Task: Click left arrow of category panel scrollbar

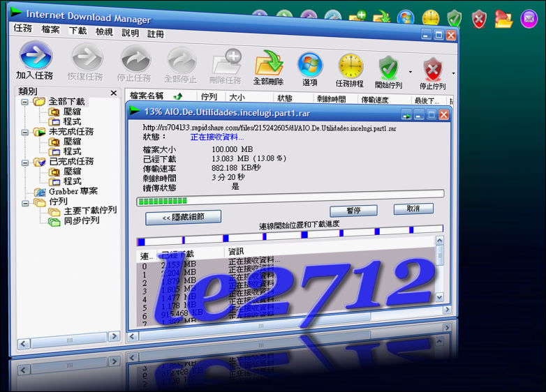Action: [24, 344]
